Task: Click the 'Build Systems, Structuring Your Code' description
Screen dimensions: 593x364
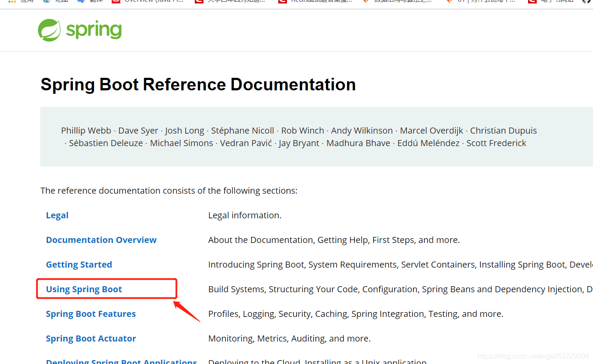Action: (x=400, y=289)
